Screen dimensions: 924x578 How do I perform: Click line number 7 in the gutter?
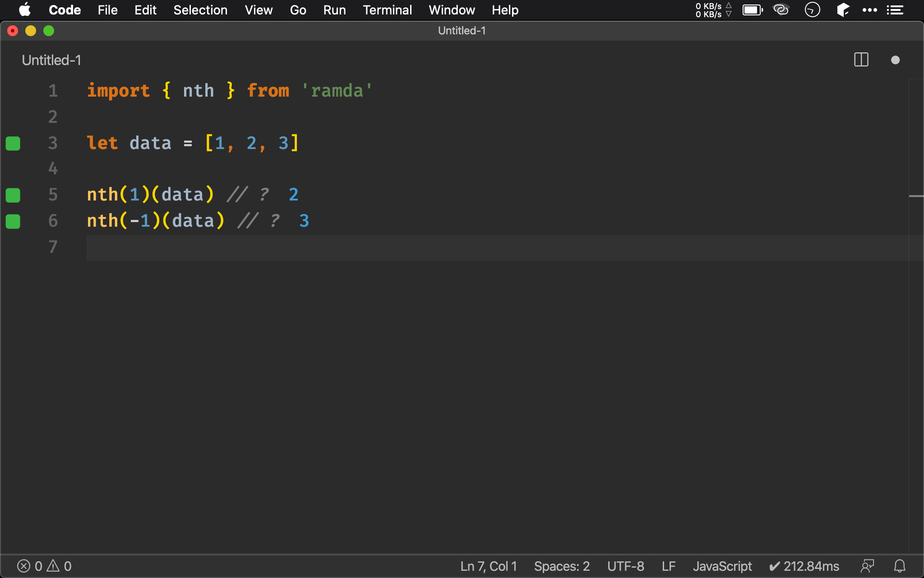(x=53, y=247)
